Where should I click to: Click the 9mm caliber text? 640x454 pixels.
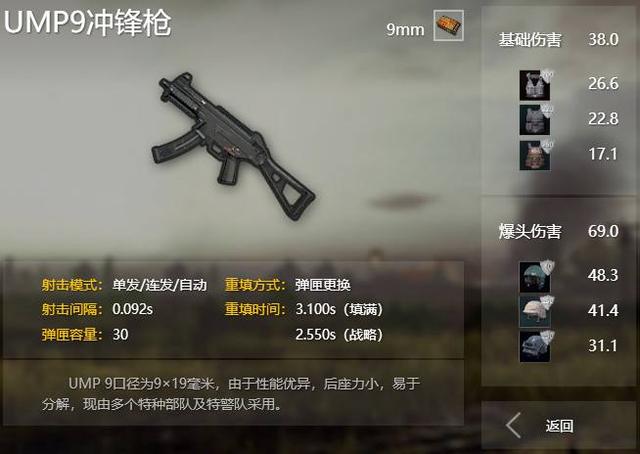coord(405,29)
